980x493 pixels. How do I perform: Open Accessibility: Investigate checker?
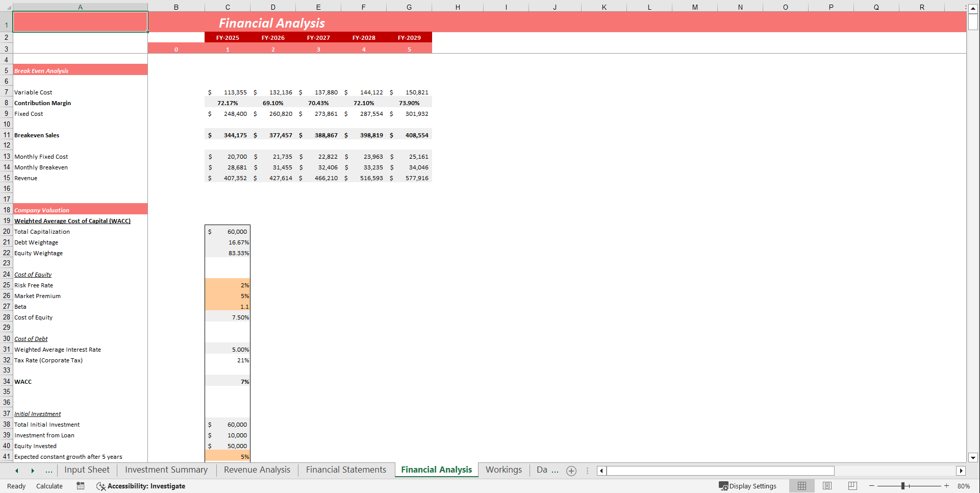141,486
